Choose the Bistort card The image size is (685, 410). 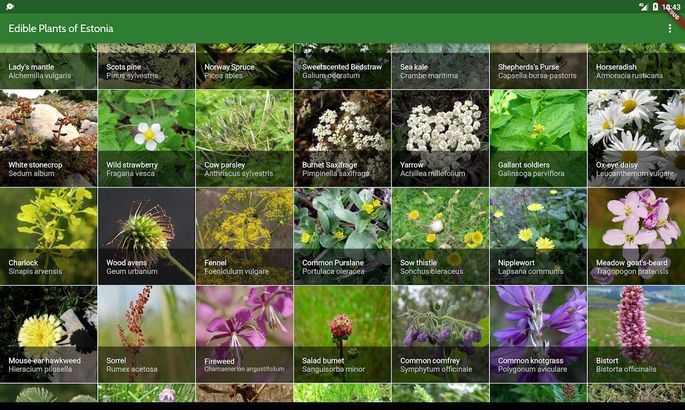637,334
